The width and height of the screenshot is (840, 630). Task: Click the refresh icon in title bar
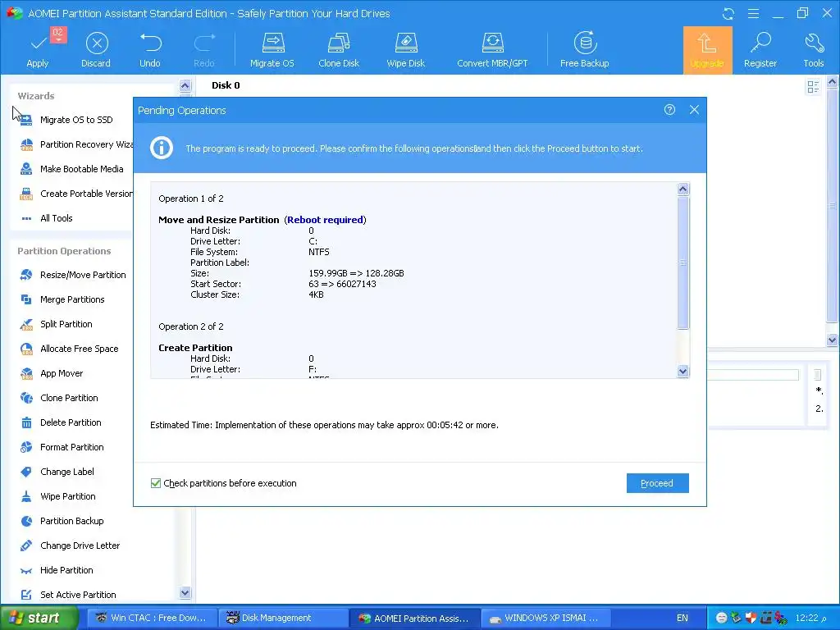(x=728, y=13)
